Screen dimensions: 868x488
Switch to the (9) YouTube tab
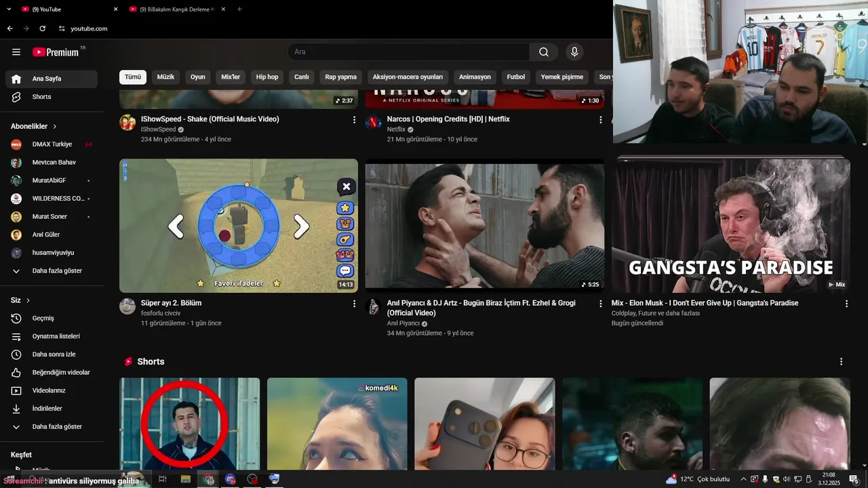pyautogui.click(x=68, y=9)
